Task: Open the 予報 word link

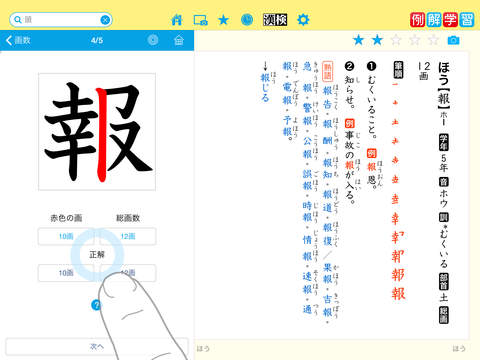Action: [287, 125]
